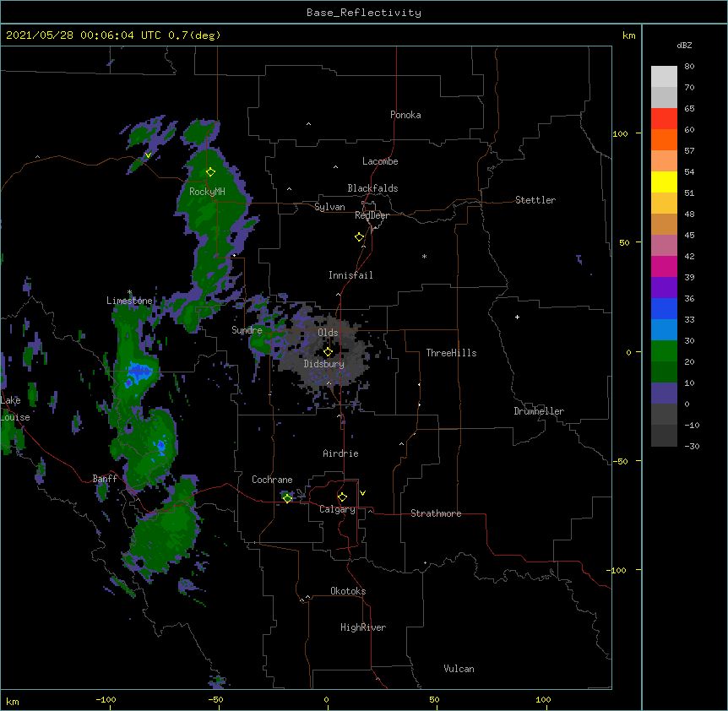The width and height of the screenshot is (728, 711).
Task: Click the Stettler city label
Action: pos(535,200)
